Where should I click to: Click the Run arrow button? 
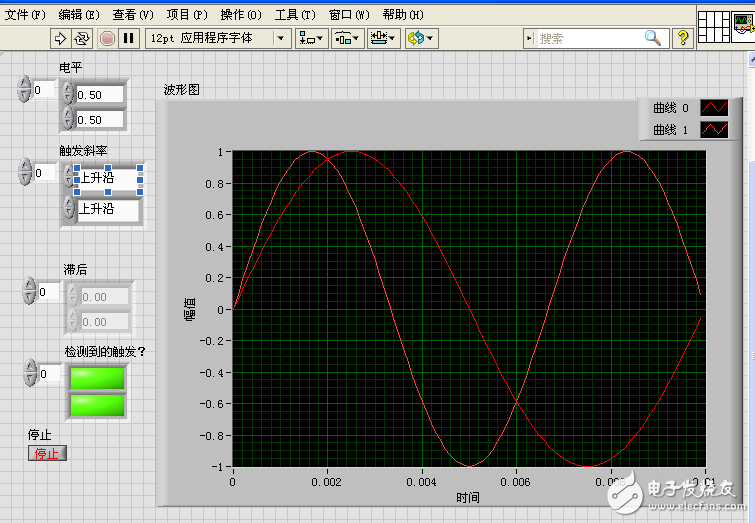(59, 38)
